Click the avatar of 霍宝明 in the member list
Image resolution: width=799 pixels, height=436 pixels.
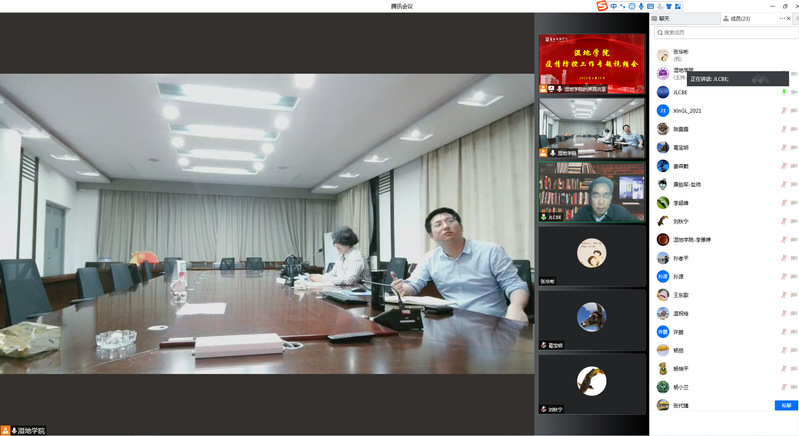(x=663, y=147)
